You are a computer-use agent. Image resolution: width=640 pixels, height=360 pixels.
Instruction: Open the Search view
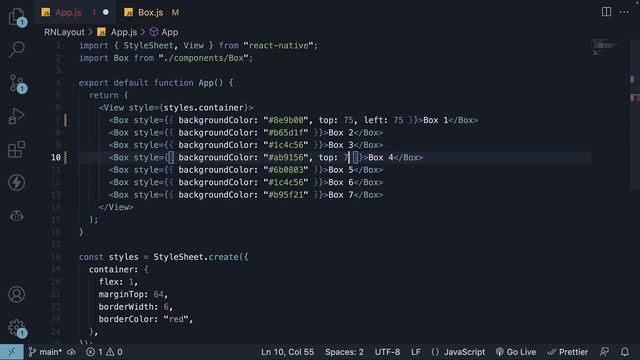point(17,49)
